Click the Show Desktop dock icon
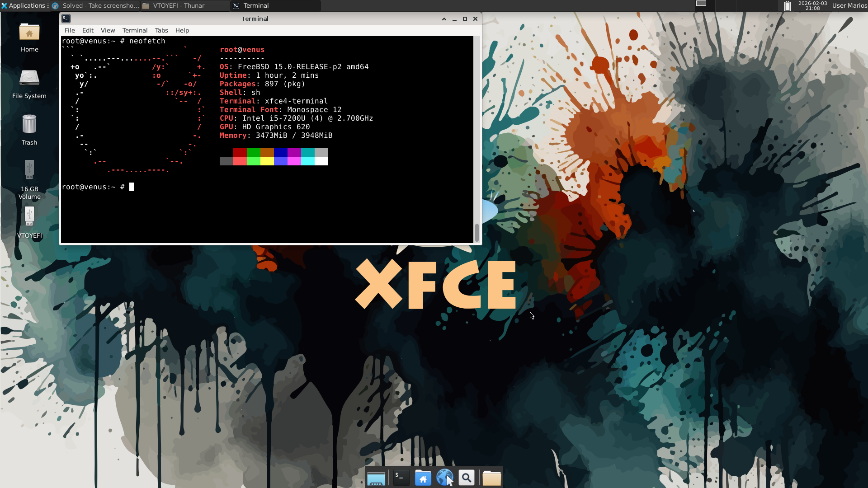Screen dimensions: 868x488 [x=376, y=478]
